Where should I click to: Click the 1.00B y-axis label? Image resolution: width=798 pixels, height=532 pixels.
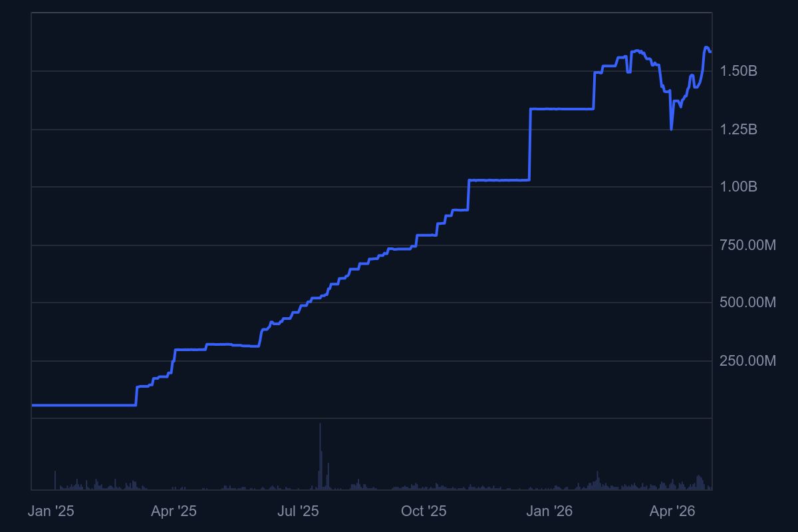pos(739,187)
